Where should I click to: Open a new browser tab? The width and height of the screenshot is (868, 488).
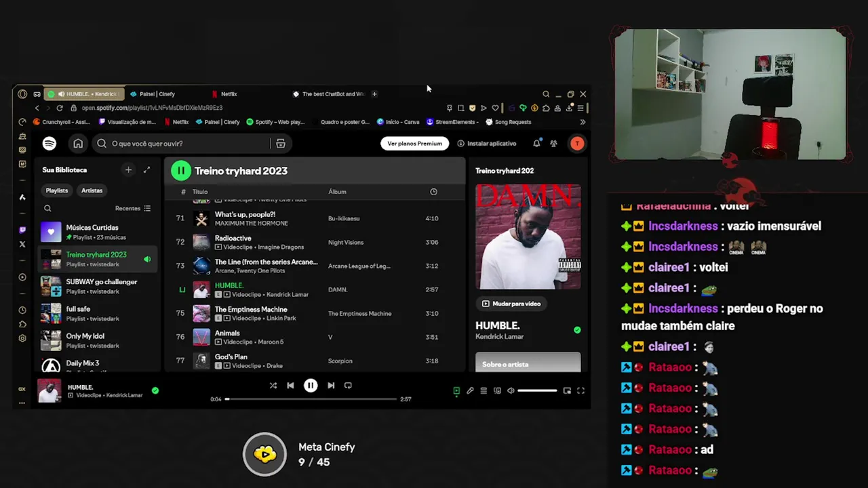coord(374,94)
